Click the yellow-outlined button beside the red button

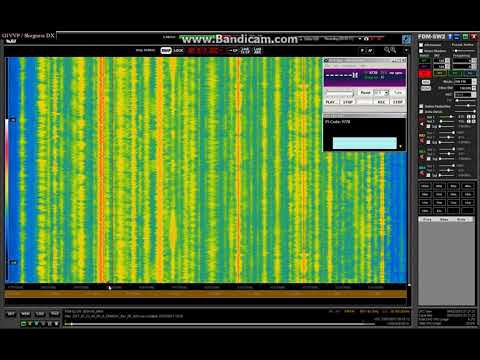[440, 73]
